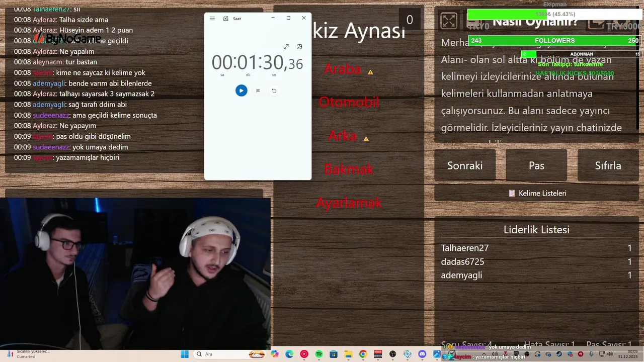644x362 pixels.
Task: Click the warning icon next to Arka
Action: [x=366, y=139]
